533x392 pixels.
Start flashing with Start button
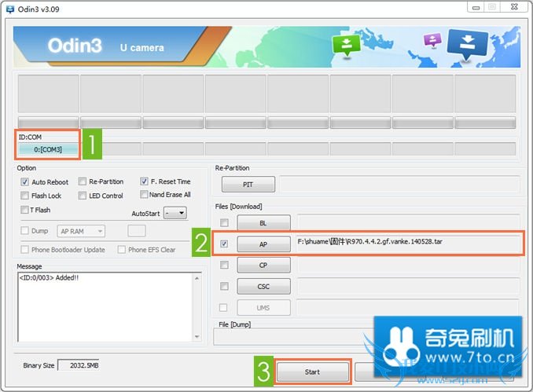(x=313, y=372)
